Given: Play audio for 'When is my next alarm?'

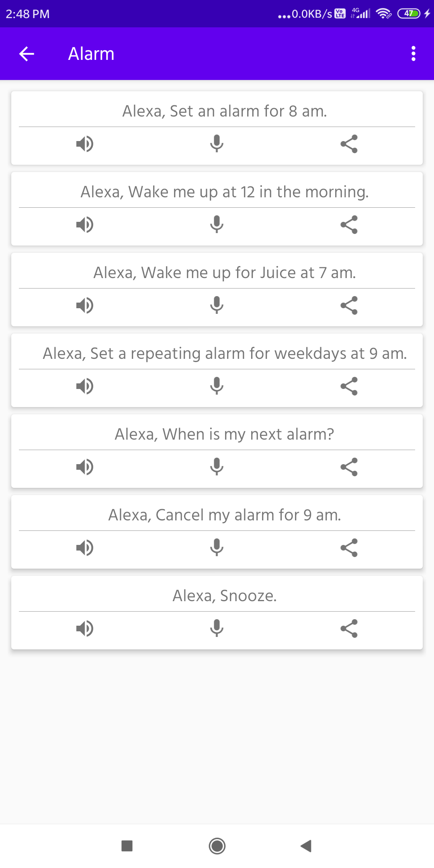Looking at the screenshot, I should (85, 467).
